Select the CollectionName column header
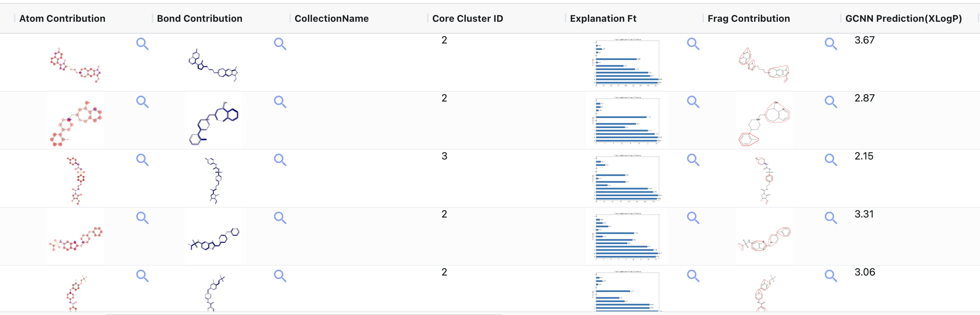 [331, 19]
